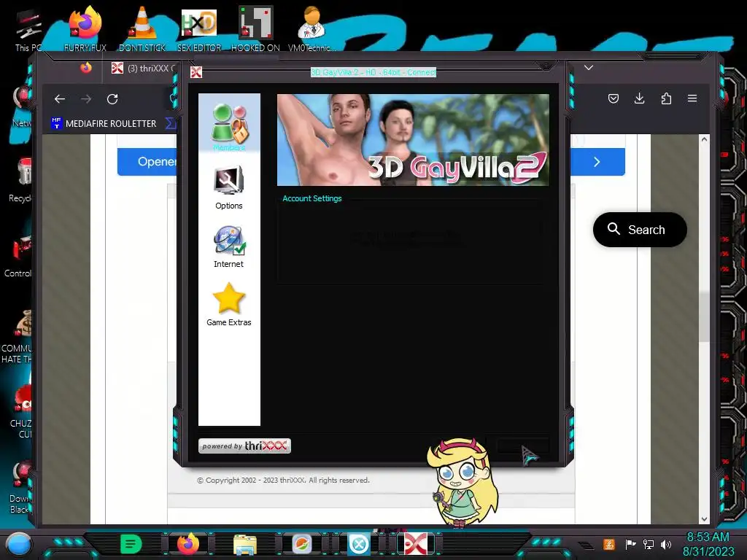
Task: Open the green notes app on taskbar
Action: (131, 544)
